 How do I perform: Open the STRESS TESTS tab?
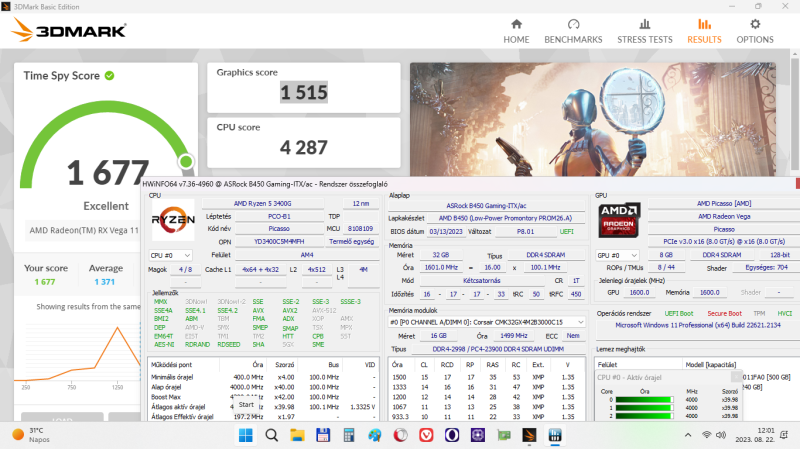coord(645,32)
